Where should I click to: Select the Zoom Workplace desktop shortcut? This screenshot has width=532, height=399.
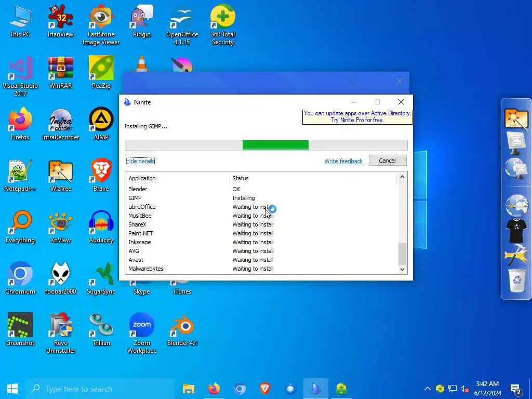141,334
